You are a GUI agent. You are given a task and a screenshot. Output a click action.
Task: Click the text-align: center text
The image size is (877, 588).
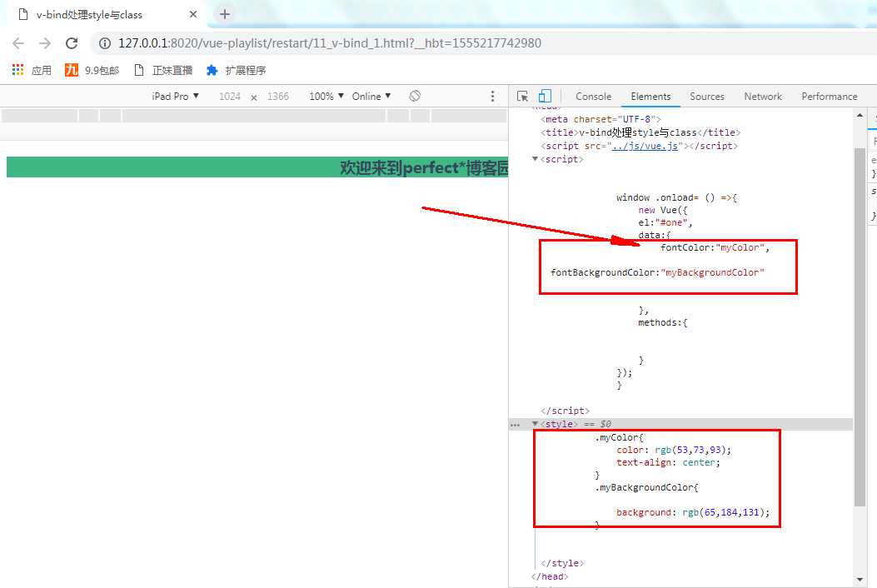point(669,463)
